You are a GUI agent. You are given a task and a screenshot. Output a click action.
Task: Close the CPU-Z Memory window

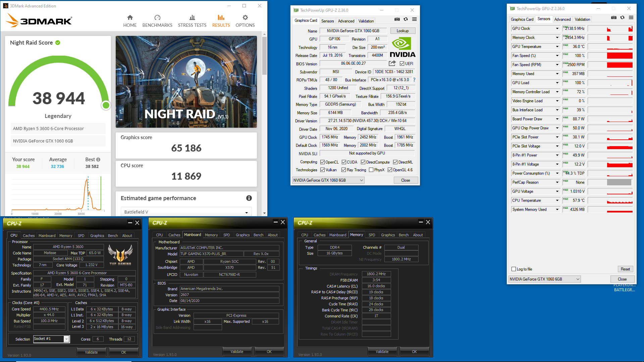click(428, 222)
